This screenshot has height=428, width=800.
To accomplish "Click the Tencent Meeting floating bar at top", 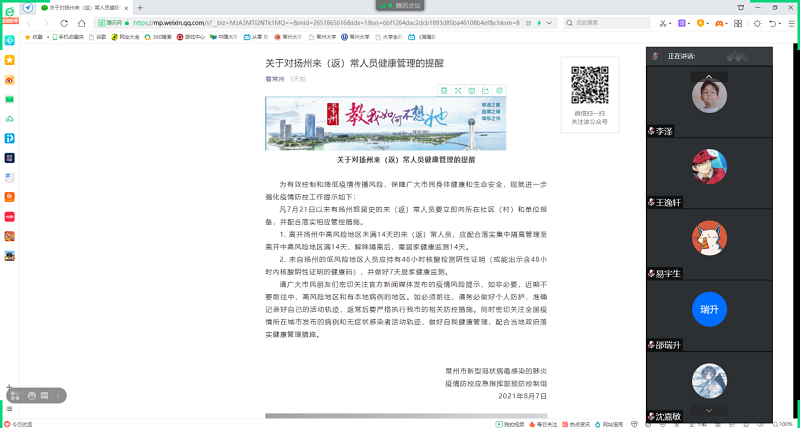I will (x=400, y=5).
